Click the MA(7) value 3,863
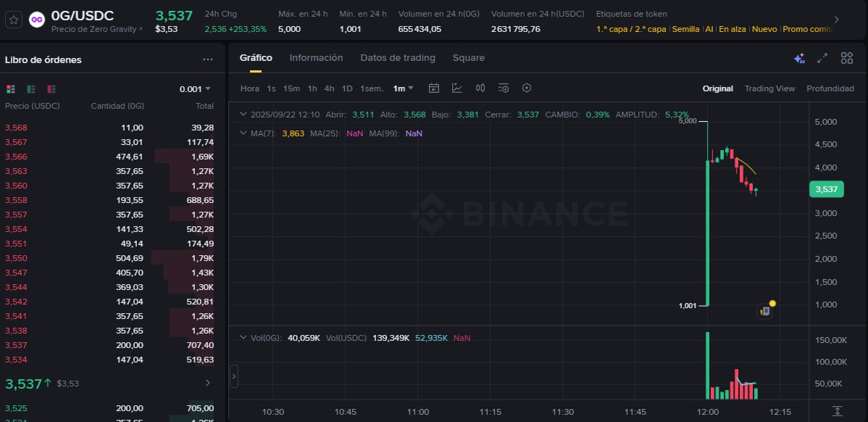Viewport: 868px width, 422px height. (x=293, y=133)
